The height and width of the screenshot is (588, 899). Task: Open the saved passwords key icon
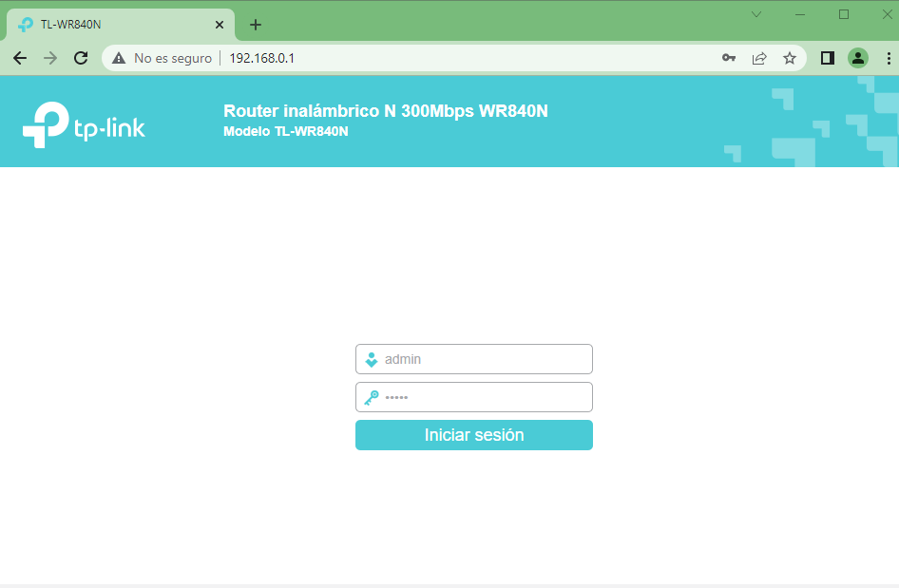pos(729,58)
